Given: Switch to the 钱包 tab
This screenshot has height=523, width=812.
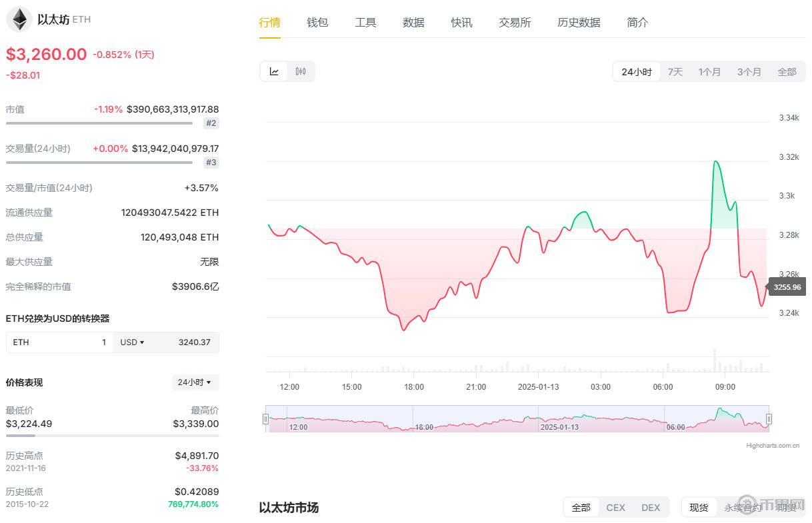Looking at the screenshot, I should point(317,22).
